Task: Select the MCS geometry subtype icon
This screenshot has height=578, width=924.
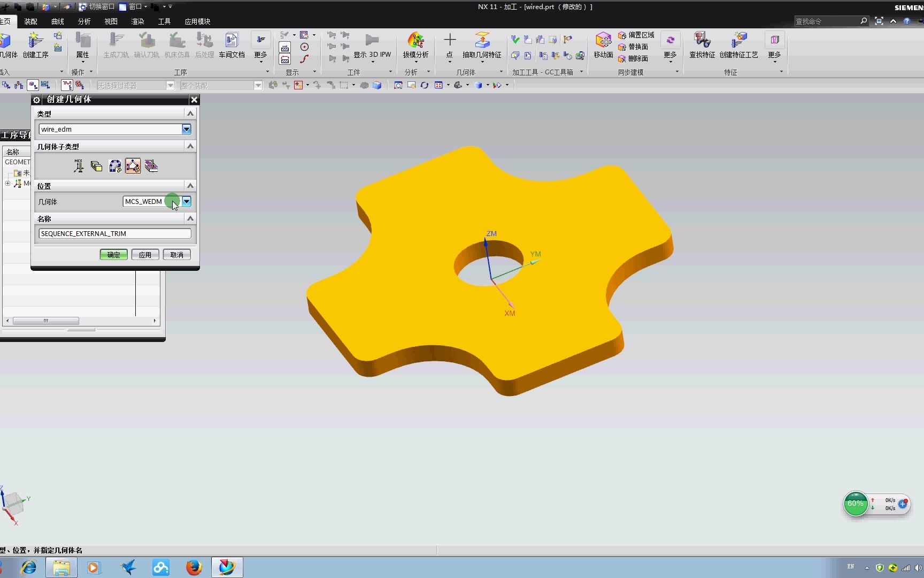Action: 79,166
